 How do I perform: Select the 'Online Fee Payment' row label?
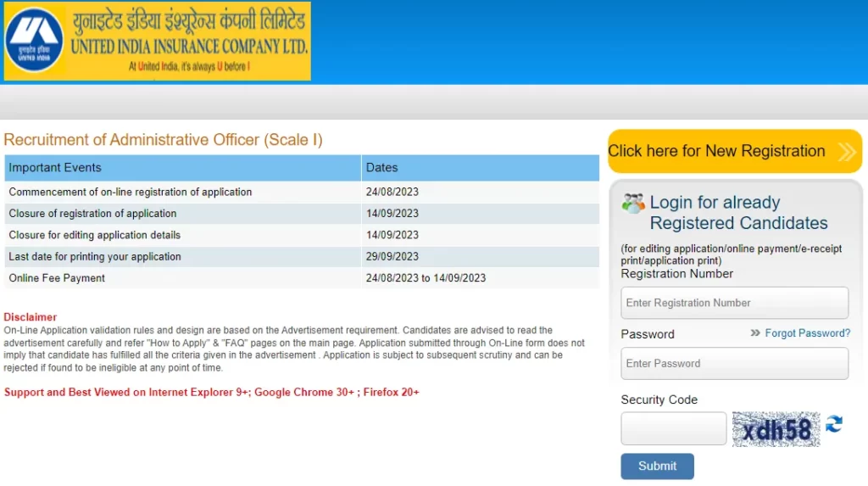click(57, 278)
